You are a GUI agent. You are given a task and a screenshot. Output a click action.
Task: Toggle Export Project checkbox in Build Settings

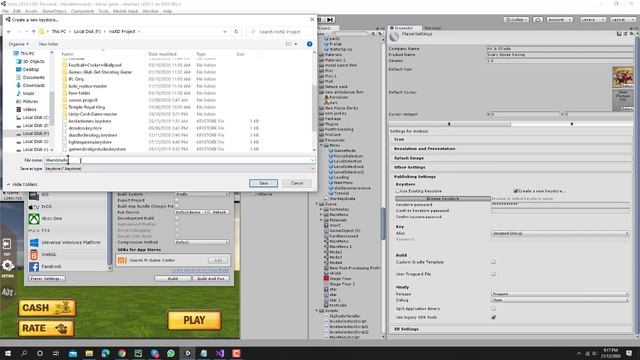[x=177, y=200]
